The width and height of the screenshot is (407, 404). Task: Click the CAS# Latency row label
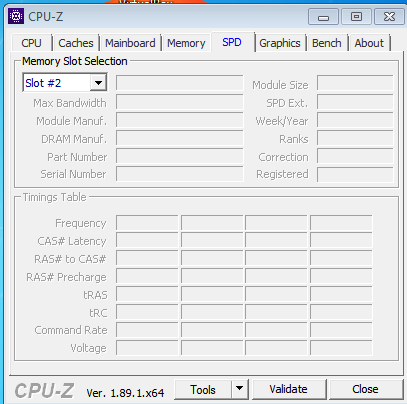click(72, 241)
